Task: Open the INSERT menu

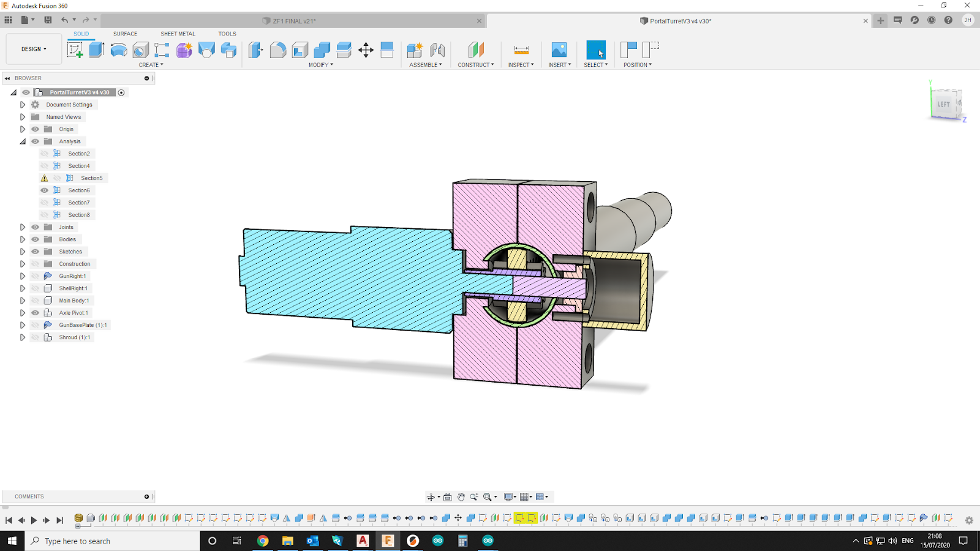Action: tap(560, 65)
